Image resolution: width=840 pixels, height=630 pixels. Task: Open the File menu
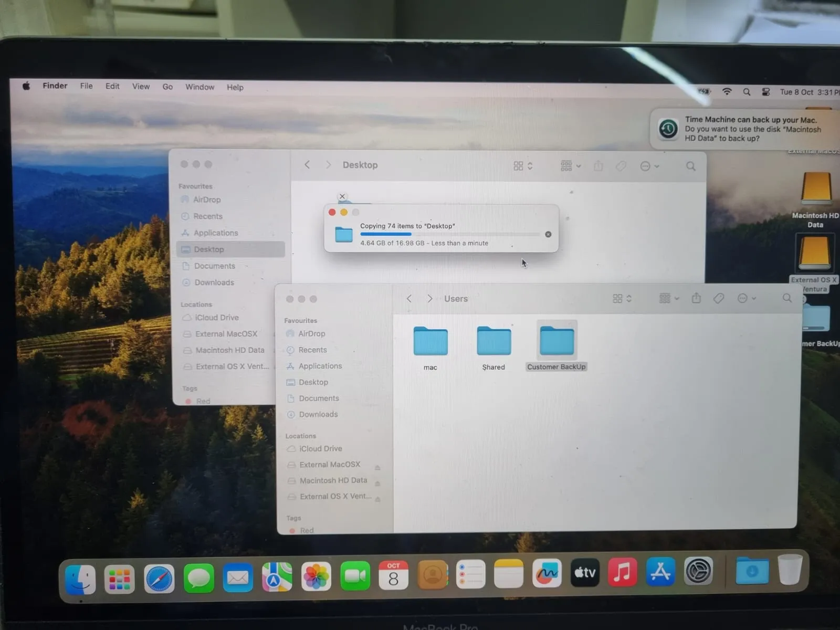[87, 86]
